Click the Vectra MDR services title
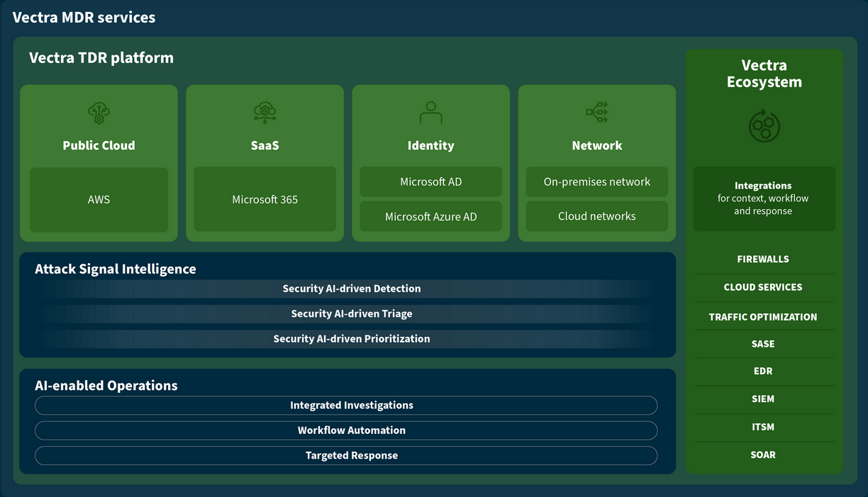 (x=84, y=17)
